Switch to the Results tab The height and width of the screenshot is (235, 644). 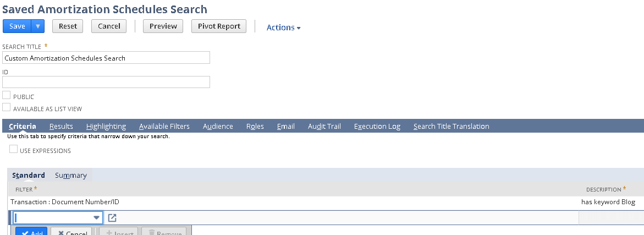(61, 127)
